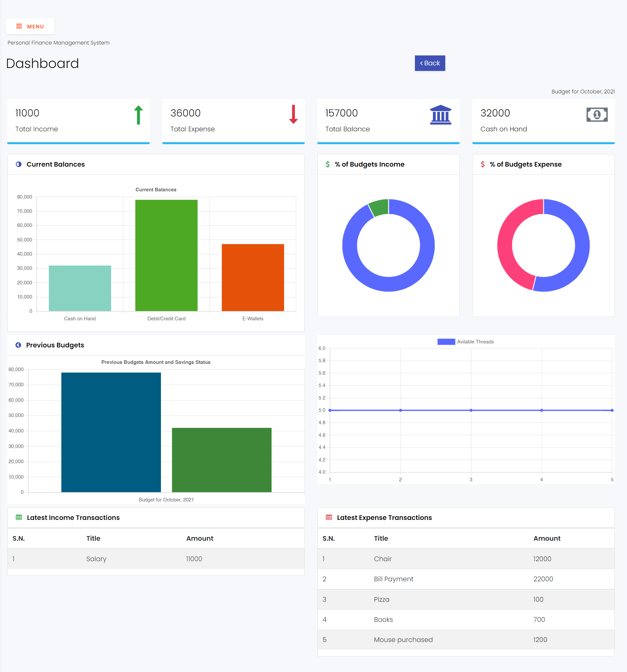The width and height of the screenshot is (627, 672).
Task: Click the Latest Expense Transactions table icon
Action: [329, 518]
